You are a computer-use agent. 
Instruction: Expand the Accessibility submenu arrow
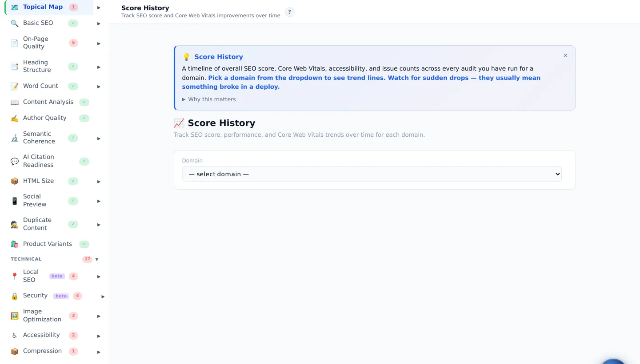click(x=99, y=336)
